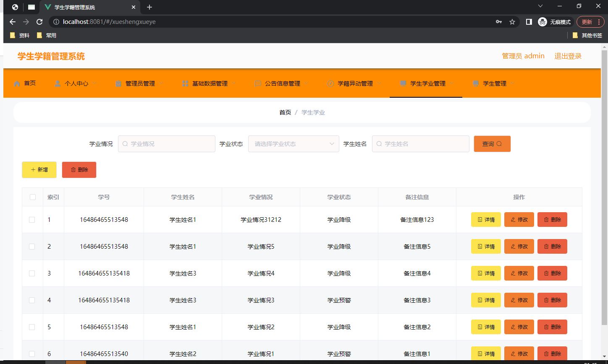This screenshot has width=608, height=364.
Task: Check the checkbox for row 2
Action: (x=32, y=247)
